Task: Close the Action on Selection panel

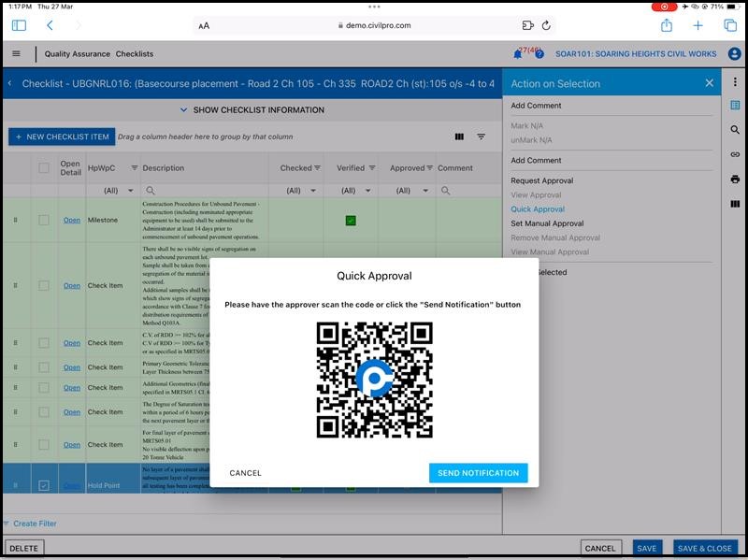Action: (709, 83)
